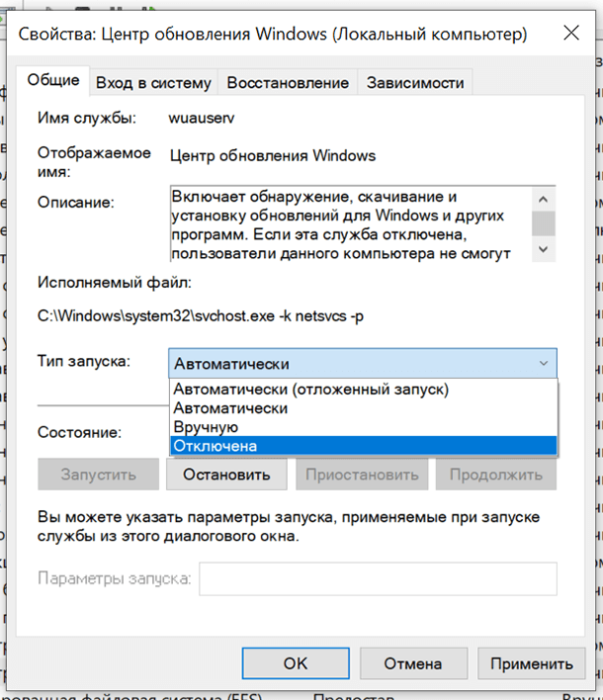The image size is (603, 700).
Task: Click the Остановить button
Action: [226, 475]
